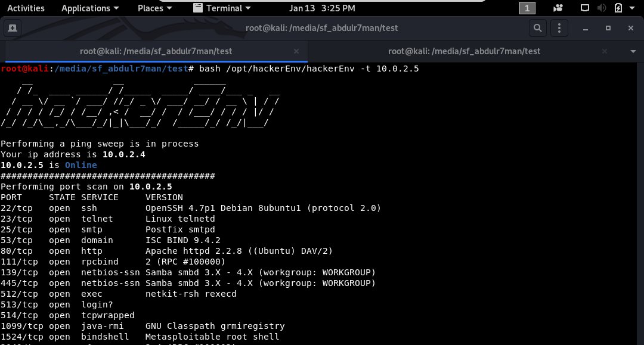Click the 1524/tcp bindshell row
The width and height of the screenshot is (644, 345).
click(x=140, y=337)
